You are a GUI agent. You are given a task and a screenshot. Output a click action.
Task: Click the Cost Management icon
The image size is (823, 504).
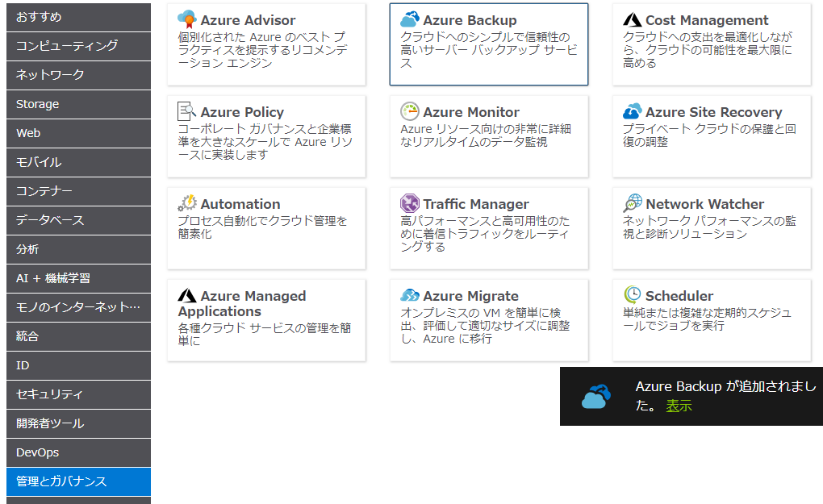point(632,20)
